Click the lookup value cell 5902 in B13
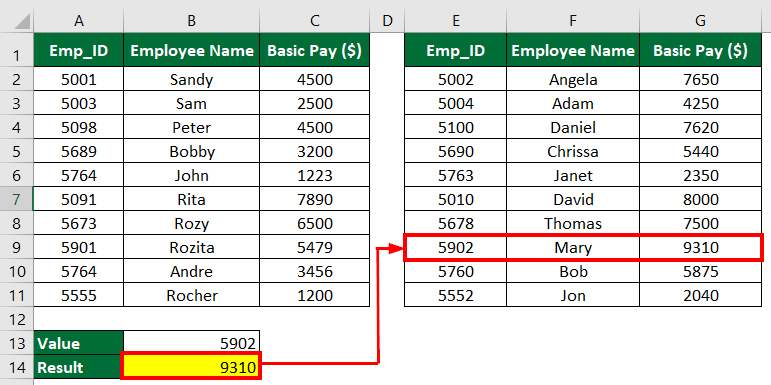 click(192, 343)
